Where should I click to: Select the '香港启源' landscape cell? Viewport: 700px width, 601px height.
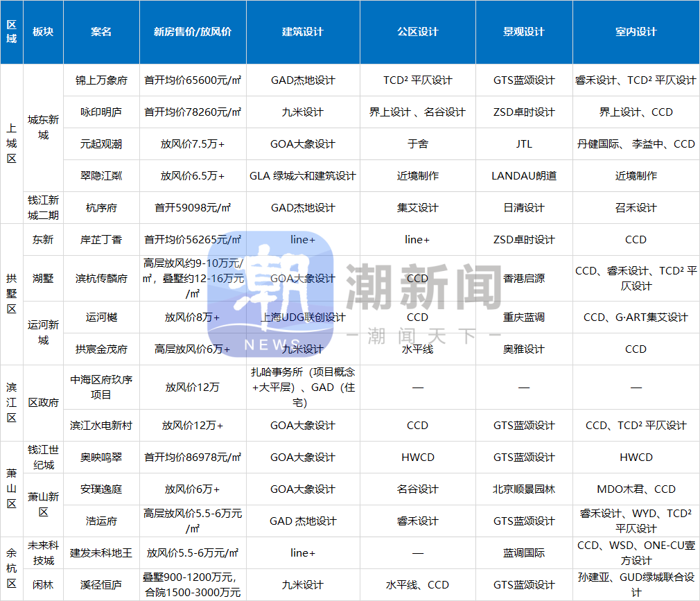(524, 279)
